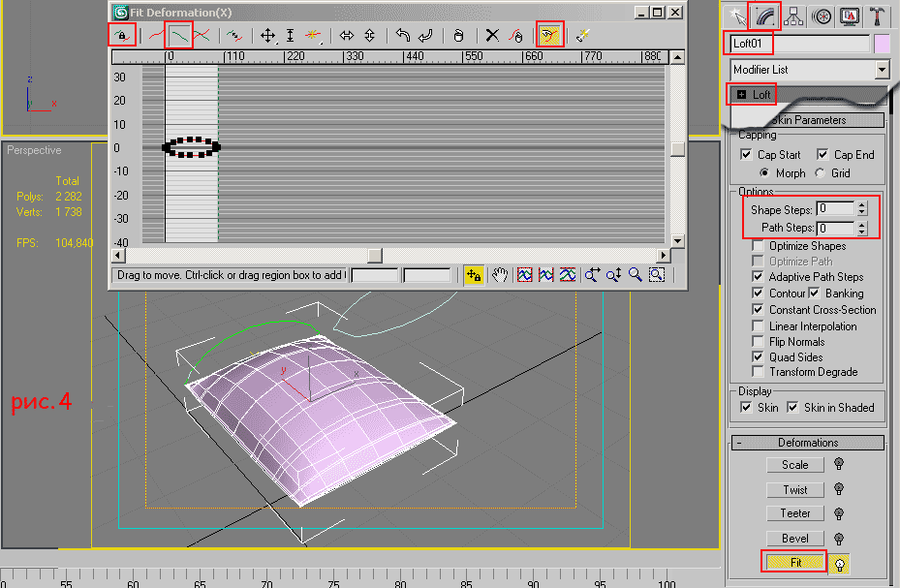This screenshot has width=900, height=588.
Task: Uncheck the Cap Start checkbox
Action: pos(746,155)
